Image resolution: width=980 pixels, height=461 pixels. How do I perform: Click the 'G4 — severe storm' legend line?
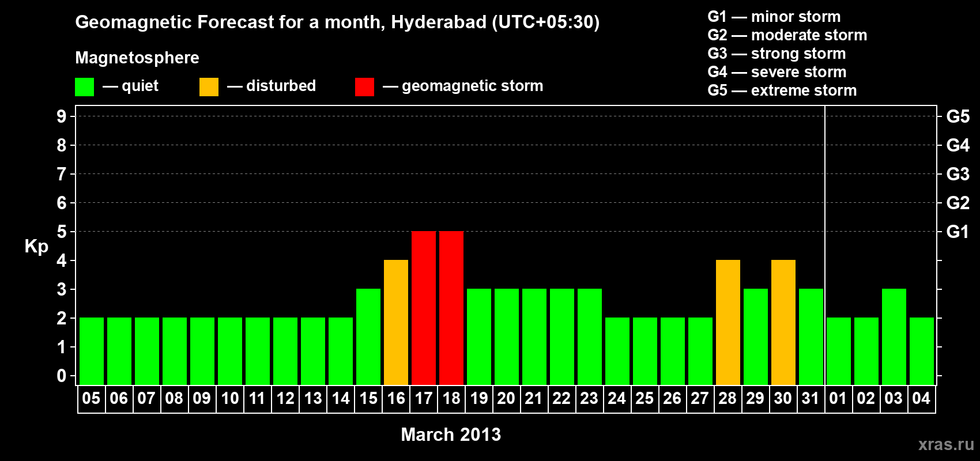pos(777,72)
